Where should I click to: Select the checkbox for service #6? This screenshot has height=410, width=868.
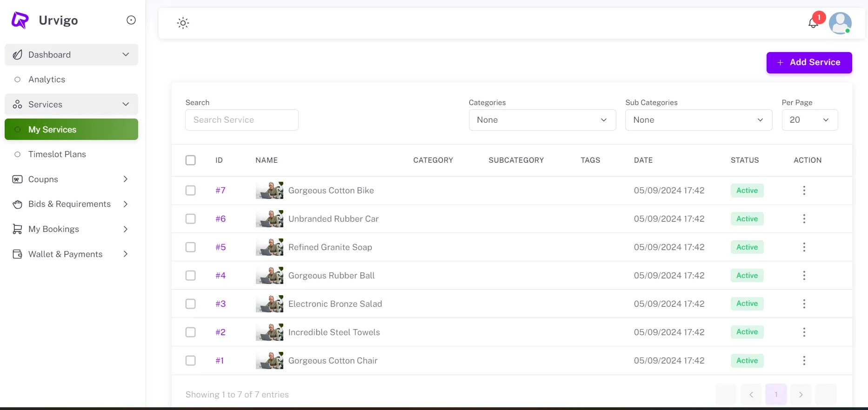coord(191,219)
